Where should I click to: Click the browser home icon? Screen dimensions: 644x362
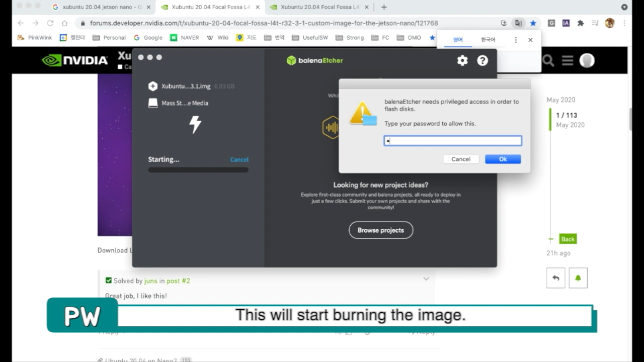pos(64,23)
